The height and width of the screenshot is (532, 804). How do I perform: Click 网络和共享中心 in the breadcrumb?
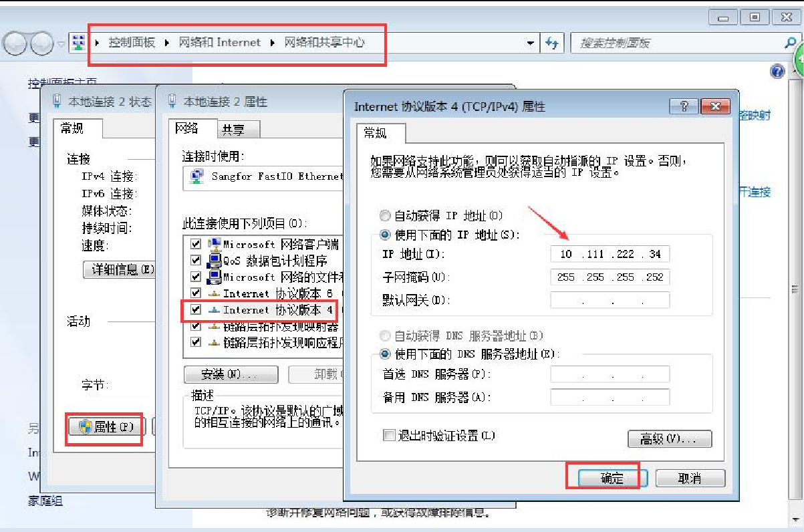[x=325, y=43]
